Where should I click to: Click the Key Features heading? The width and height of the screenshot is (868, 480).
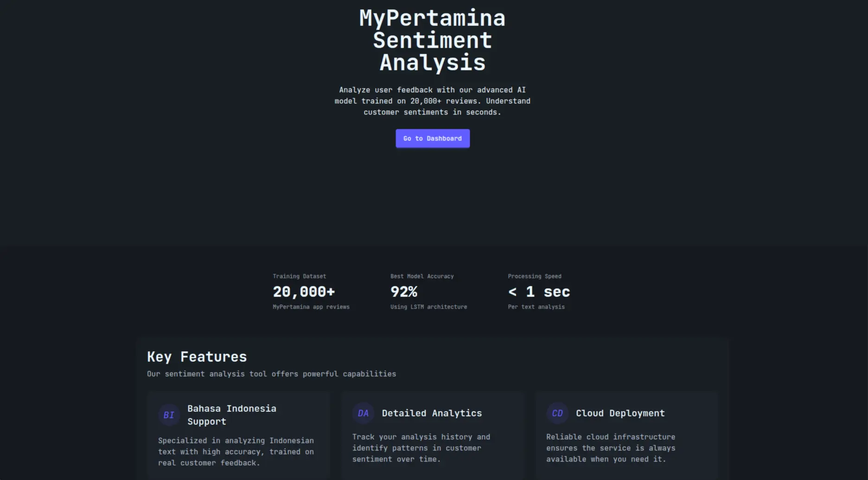[x=197, y=357]
